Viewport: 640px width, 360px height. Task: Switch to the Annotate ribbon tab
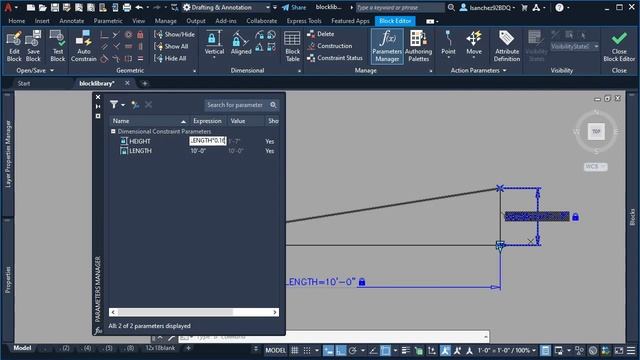pos(72,21)
